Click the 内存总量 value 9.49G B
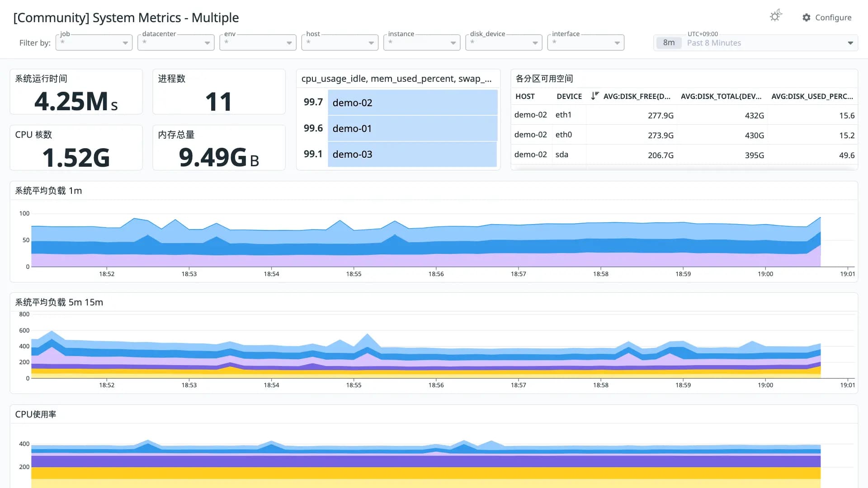Viewport: 868px width, 488px height. (x=219, y=157)
